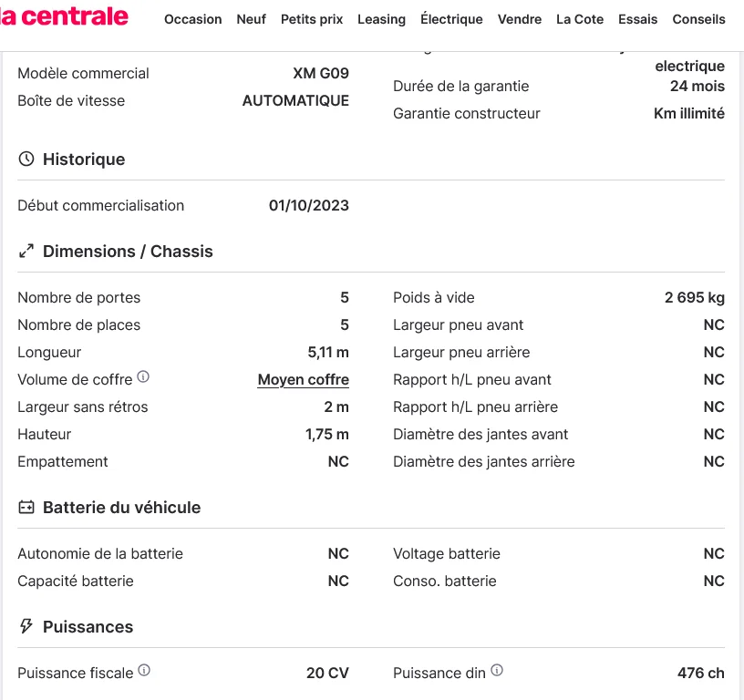
Task: Select the Km illimité value
Action: (689, 114)
